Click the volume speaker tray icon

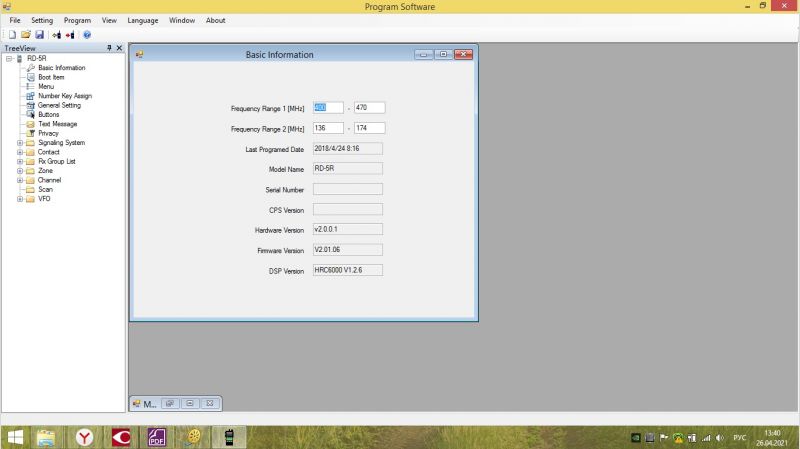coord(720,438)
